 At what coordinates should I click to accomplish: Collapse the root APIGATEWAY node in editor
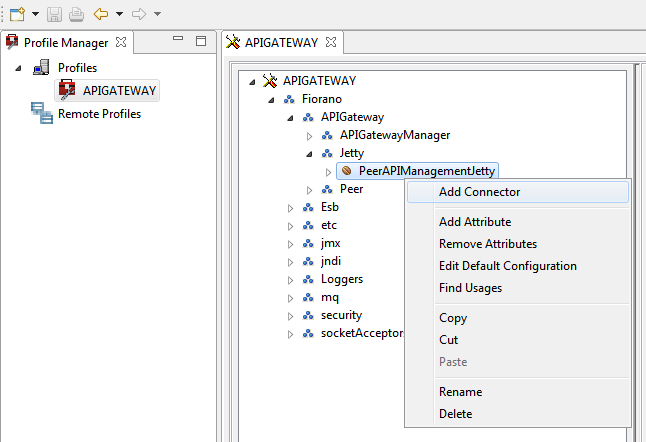tap(252, 82)
